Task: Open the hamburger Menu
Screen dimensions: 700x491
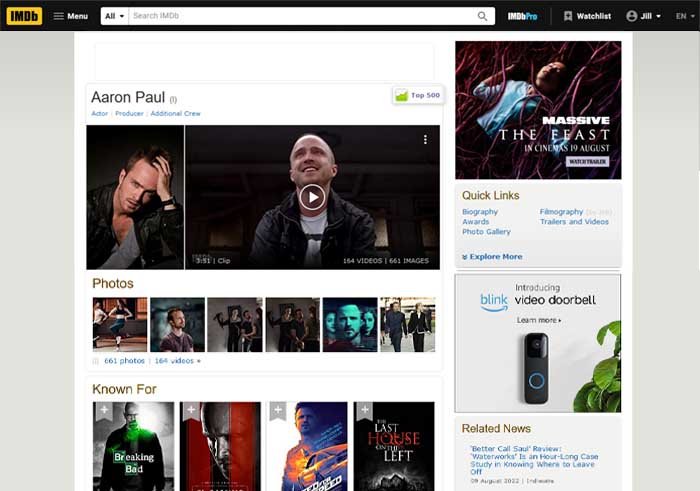Action: pyautogui.click(x=70, y=16)
